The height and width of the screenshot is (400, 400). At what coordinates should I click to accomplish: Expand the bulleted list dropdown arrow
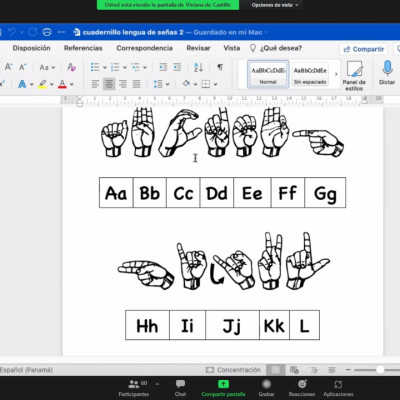pyautogui.click(x=105, y=68)
